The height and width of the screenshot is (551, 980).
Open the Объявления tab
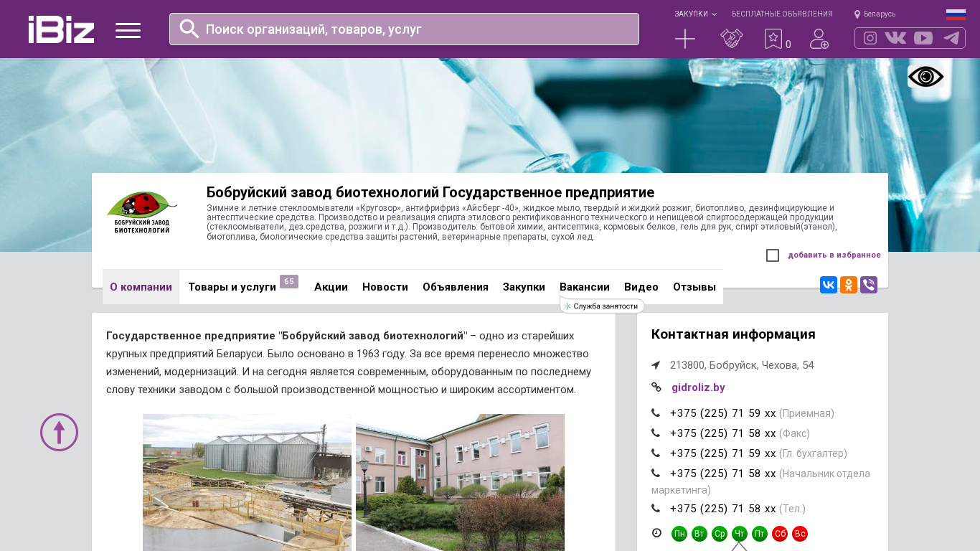tap(456, 287)
